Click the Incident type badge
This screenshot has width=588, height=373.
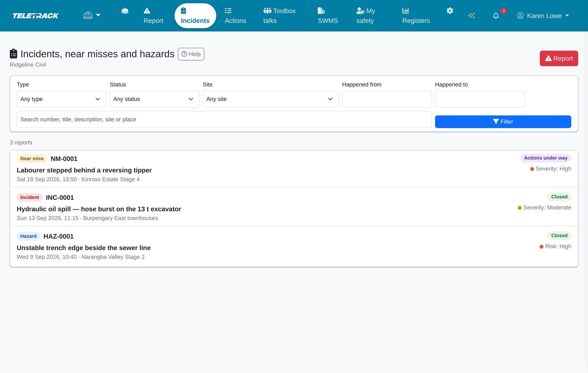click(x=30, y=198)
